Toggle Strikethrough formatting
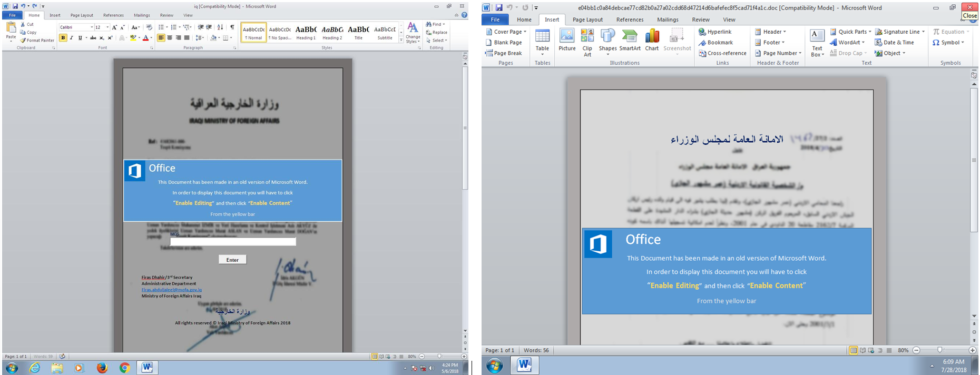Viewport: 980px width, 375px height. pos(93,38)
